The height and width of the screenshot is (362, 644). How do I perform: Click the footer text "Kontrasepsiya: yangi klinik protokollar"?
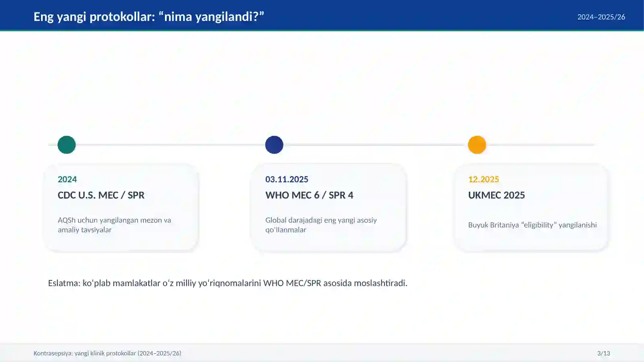tap(107, 353)
